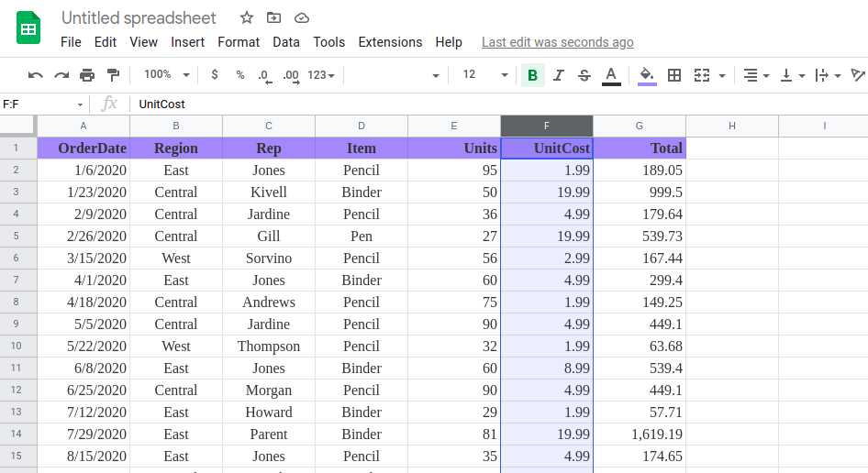The width and height of the screenshot is (868, 473).
Task: Open the Tools menu
Action: pos(328,42)
